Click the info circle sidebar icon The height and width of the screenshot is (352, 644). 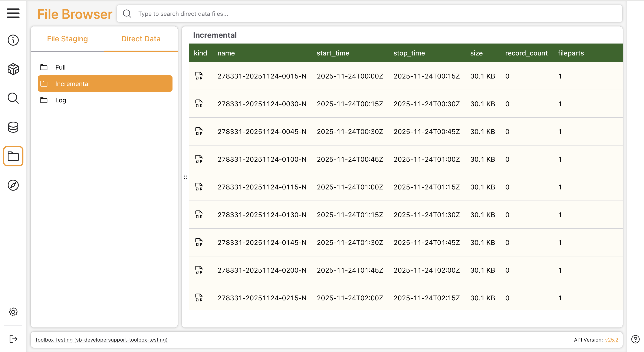tap(13, 40)
